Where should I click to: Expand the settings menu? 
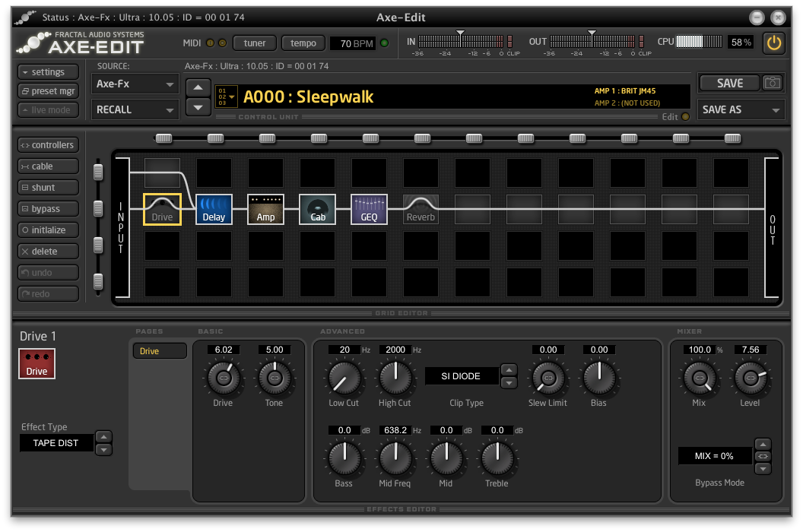pos(48,71)
